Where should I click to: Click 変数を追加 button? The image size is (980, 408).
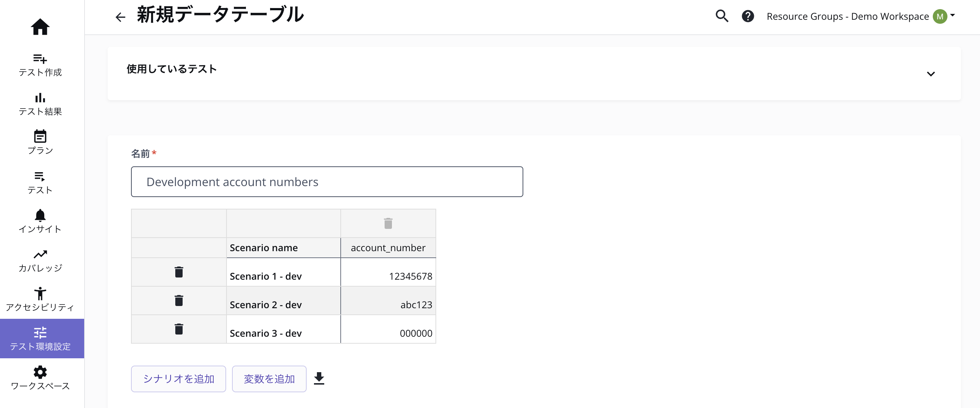[x=269, y=379]
